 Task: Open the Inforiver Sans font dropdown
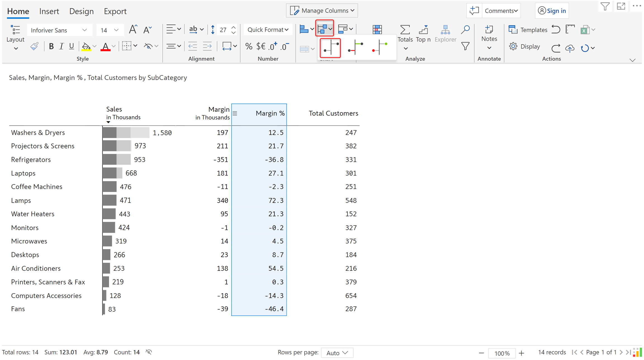point(59,30)
